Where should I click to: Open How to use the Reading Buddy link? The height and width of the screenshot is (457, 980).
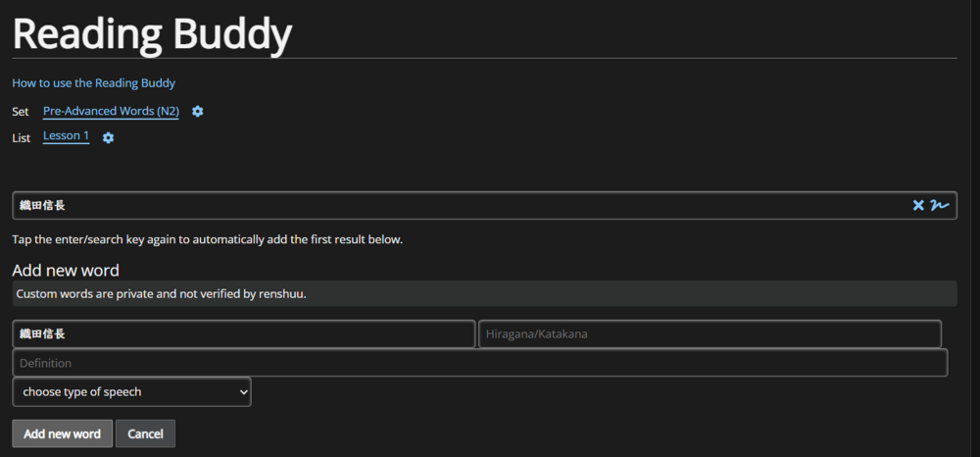(x=93, y=83)
